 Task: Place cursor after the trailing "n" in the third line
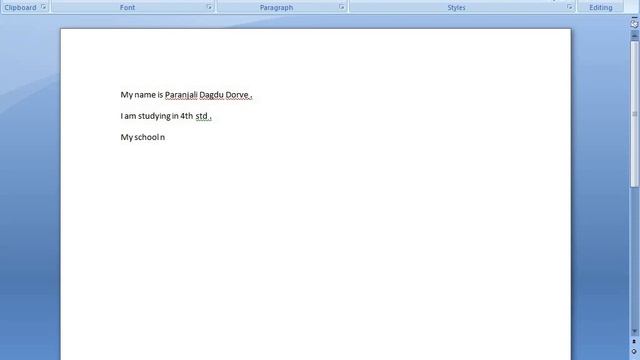coord(165,137)
